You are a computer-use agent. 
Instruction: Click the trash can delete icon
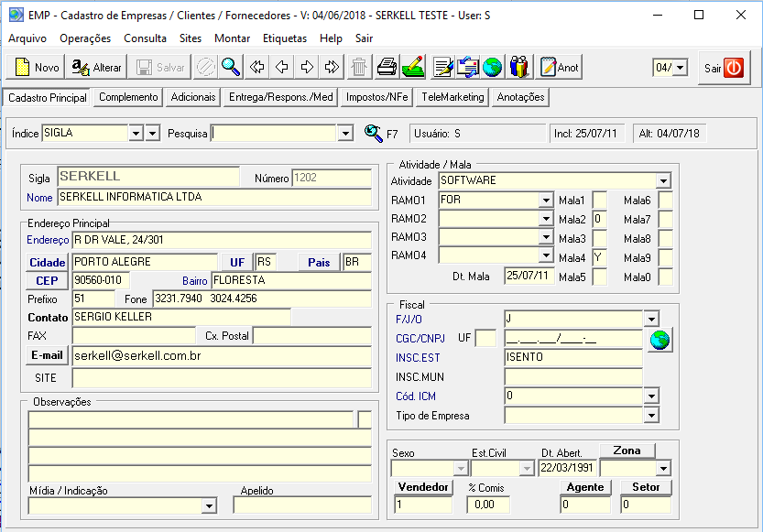pyautogui.click(x=359, y=67)
